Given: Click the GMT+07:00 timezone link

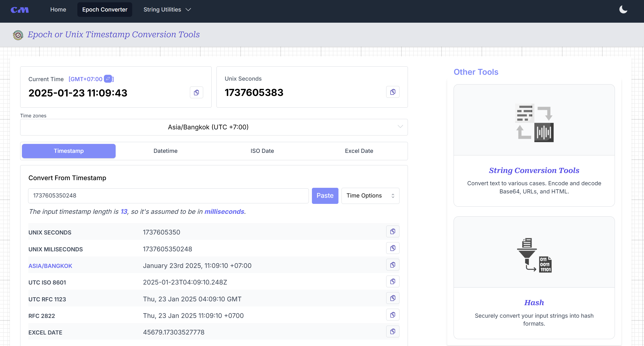Looking at the screenshot, I should [x=86, y=79].
